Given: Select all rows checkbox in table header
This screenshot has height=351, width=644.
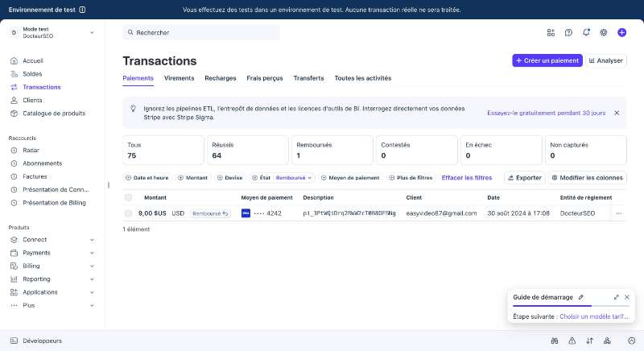Looking at the screenshot, I should [128, 197].
